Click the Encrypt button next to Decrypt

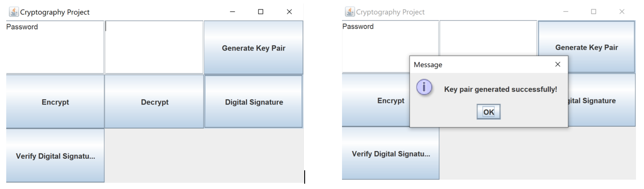(55, 102)
